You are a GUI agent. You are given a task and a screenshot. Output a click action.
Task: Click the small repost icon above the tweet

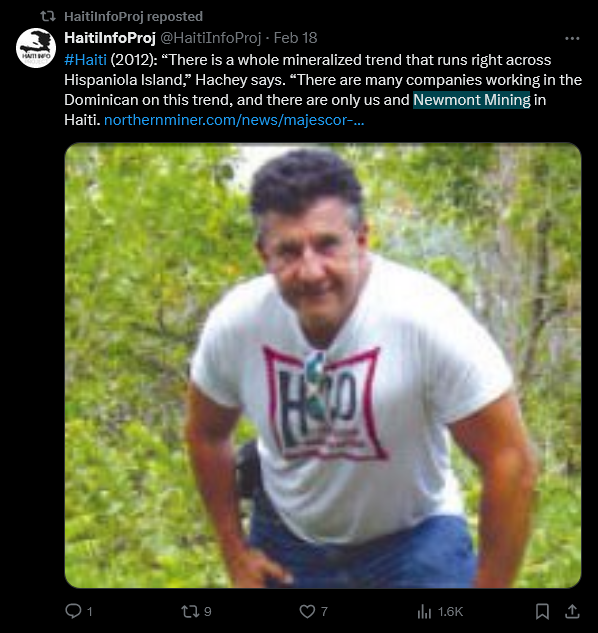point(48,16)
